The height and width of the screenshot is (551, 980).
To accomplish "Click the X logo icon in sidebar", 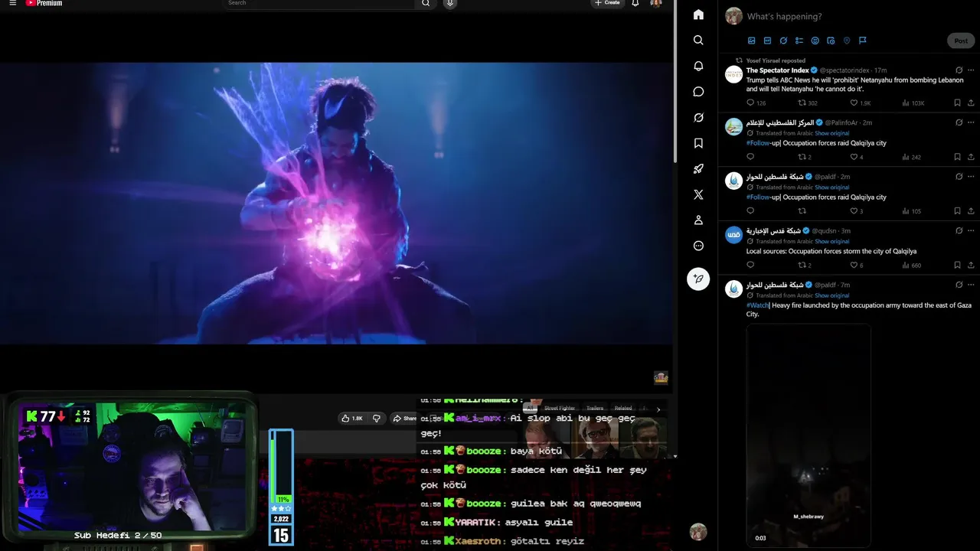I will pos(698,195).
